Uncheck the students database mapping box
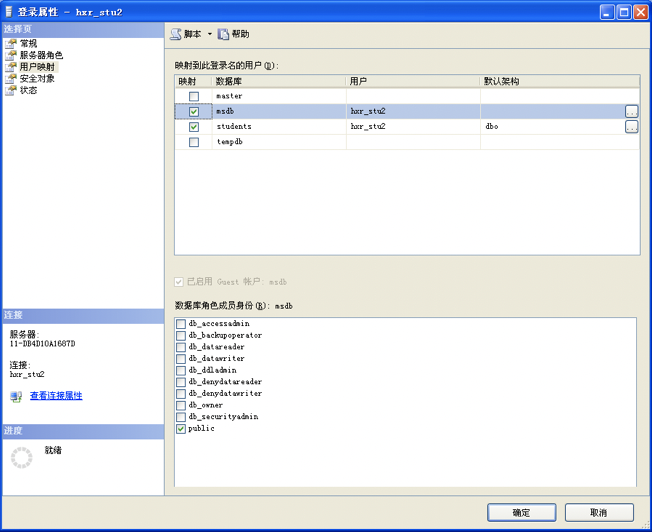Screen dimensions: 652x532 click(194, 127)
